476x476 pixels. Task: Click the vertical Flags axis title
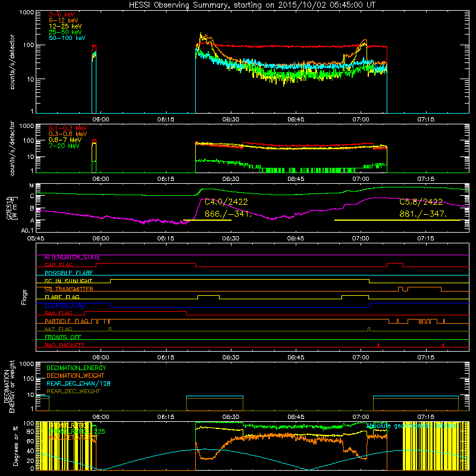pos(24,297)
